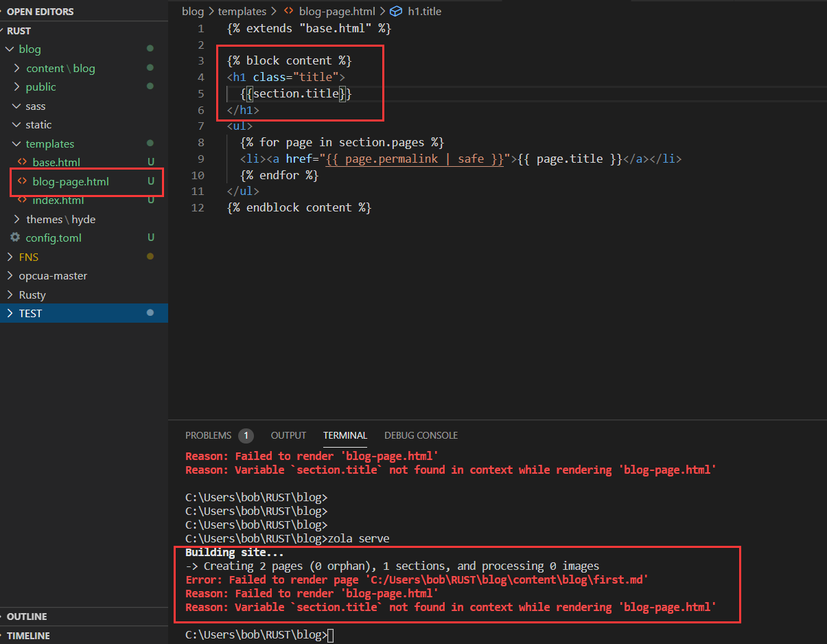This screenshot has height=644, width=827.
Task: Click the HTML icon before blog-page.html breadcrumb
Action: point(289,11)
